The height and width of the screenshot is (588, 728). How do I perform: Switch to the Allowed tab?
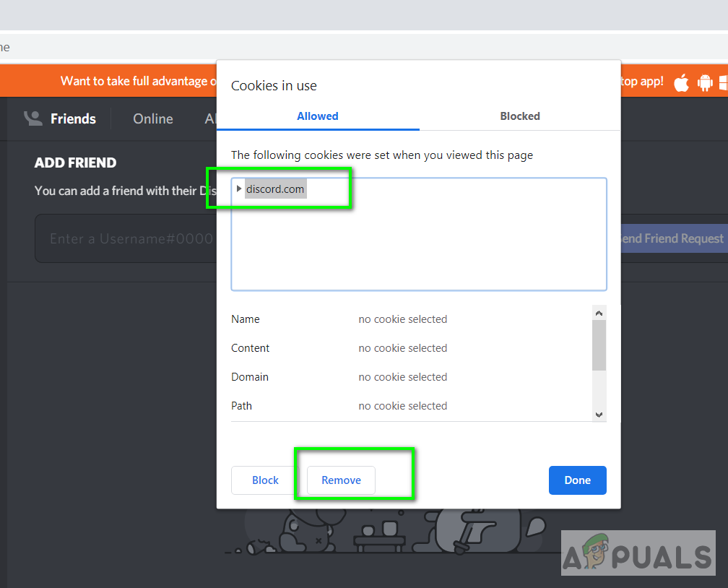pos(318,116)
